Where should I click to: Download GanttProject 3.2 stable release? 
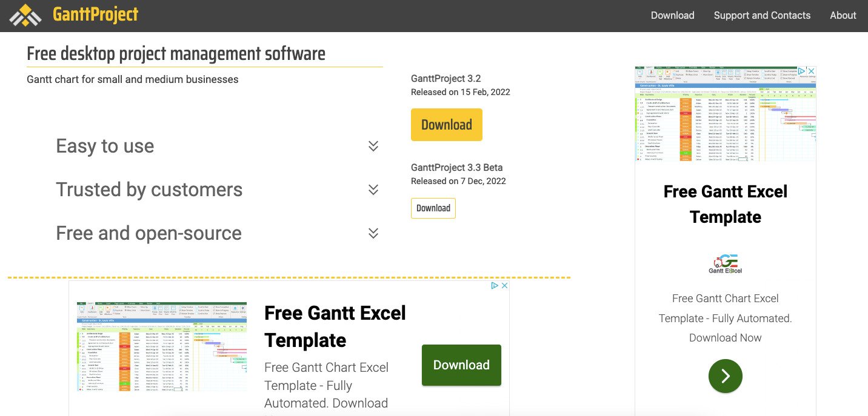(447, 124)
